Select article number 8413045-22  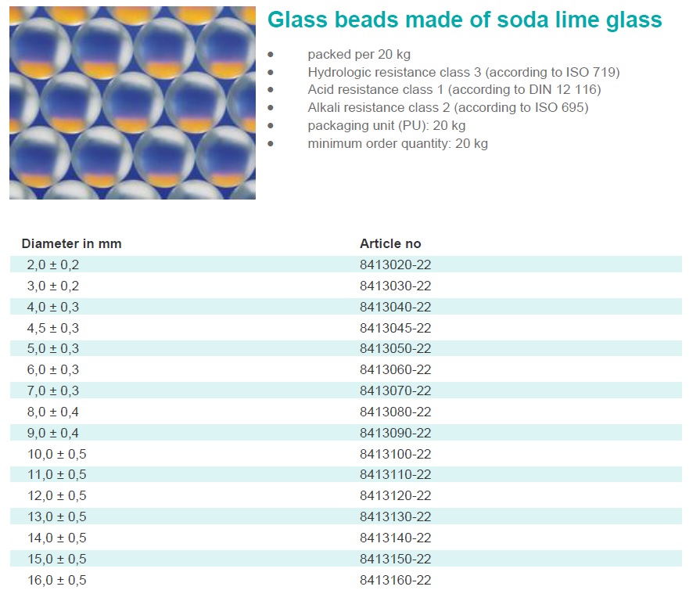click(396, 328)
